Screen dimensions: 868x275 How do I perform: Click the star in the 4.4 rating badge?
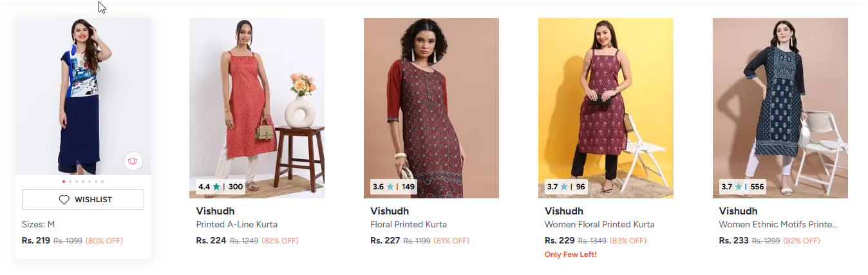pyautogui.click(x=216, y=187)
